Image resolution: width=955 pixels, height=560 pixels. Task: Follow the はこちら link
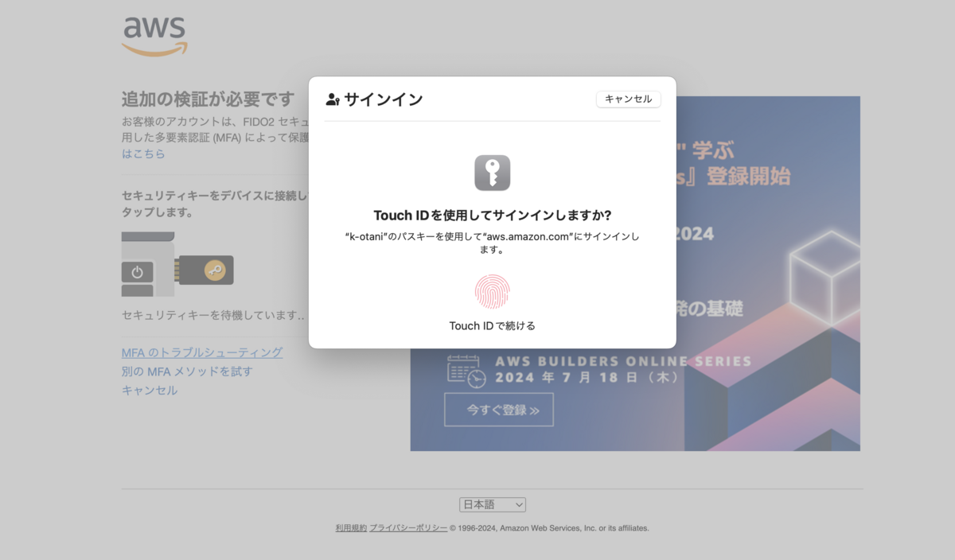click(143, 154)
